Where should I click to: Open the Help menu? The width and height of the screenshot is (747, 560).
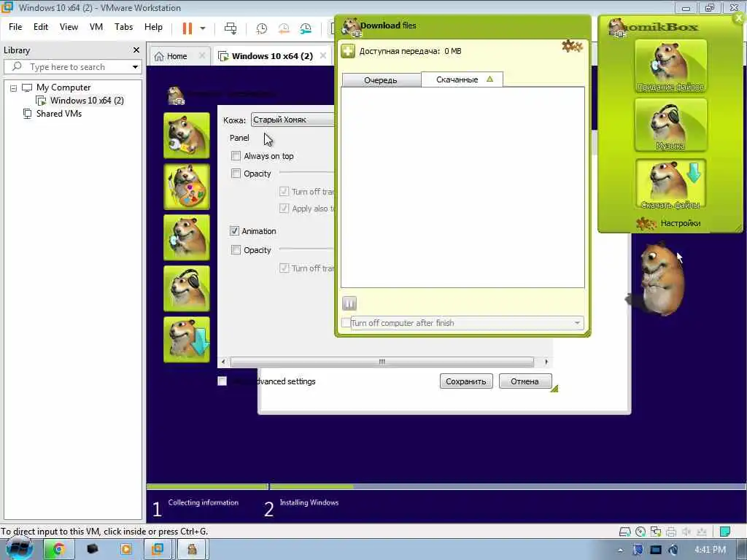tap(153, 27)
